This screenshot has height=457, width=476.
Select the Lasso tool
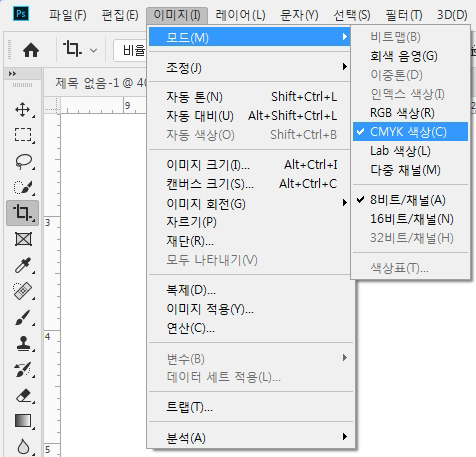click(x=23, y=161)
